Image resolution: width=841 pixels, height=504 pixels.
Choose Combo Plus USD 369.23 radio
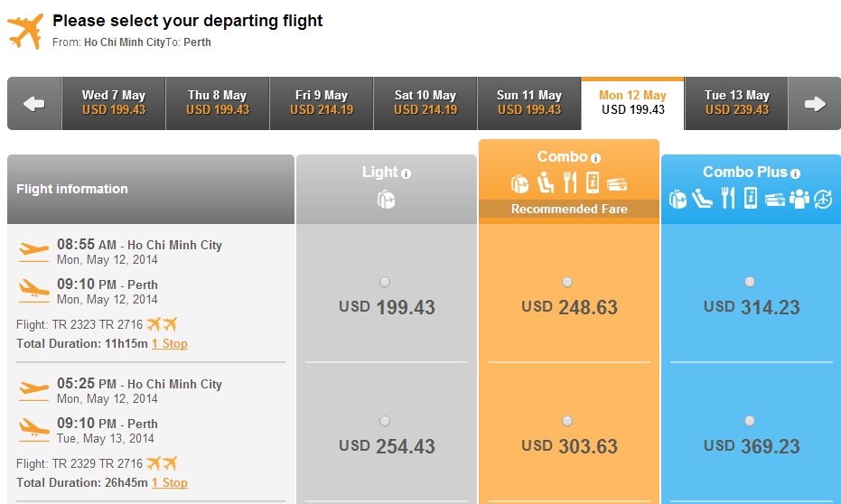pyautogui.click(x=750, y=422)
